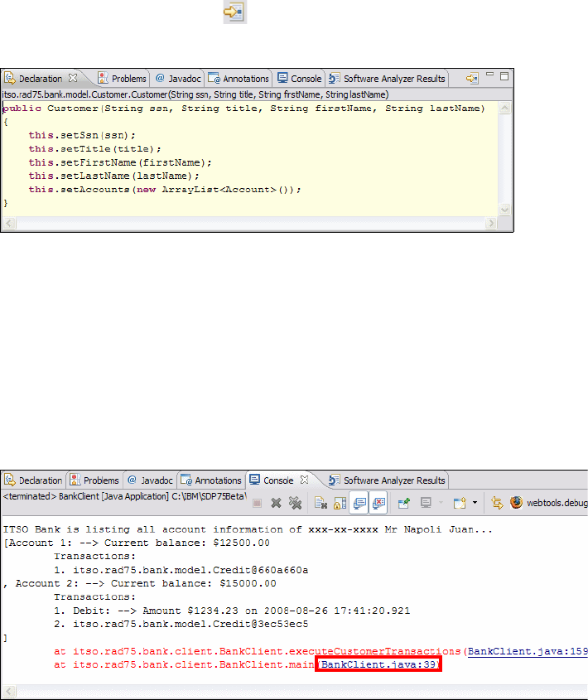Click the Account 2 current balance line
This screenshot has width=588, height=700.
click(140, 584)
